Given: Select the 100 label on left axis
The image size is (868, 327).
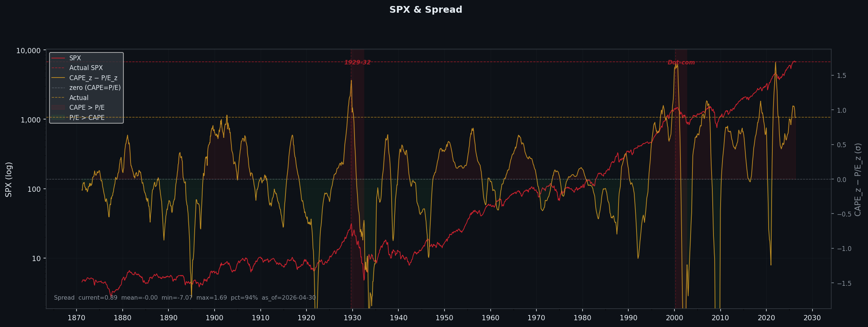Looking at the screenshot, I should pos(33,189).
